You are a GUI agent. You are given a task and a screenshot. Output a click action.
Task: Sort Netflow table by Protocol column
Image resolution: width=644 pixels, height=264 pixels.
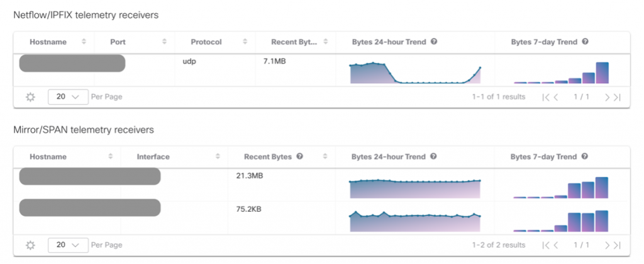(245, 42)
